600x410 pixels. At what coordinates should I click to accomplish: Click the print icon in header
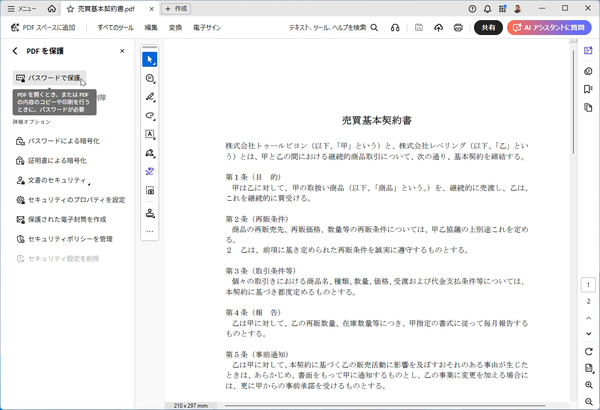458,27
